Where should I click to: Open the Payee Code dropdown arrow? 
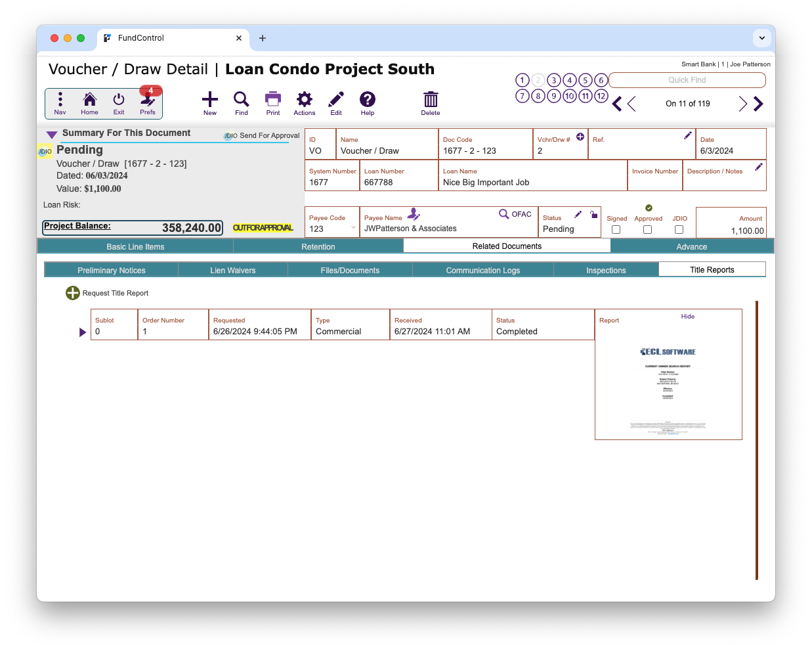pos(353,228)
